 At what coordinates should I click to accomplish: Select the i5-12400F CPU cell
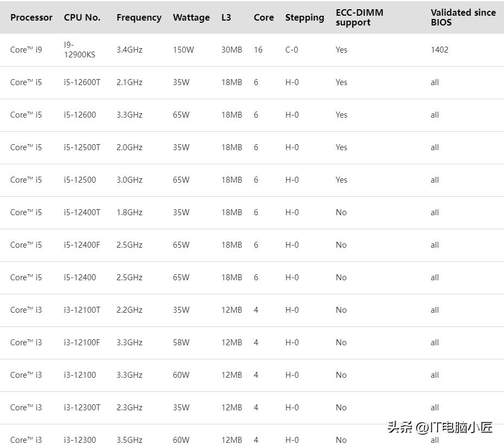82,244
